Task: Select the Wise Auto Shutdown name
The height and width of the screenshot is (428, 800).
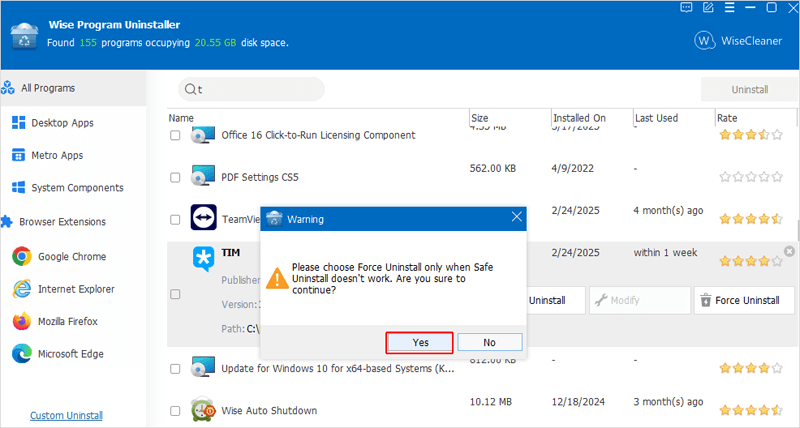Action: click(x=269, y=411)
